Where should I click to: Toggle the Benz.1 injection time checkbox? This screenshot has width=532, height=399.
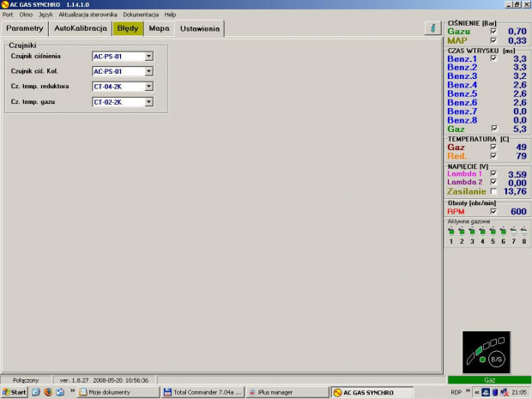click(493, 58)
